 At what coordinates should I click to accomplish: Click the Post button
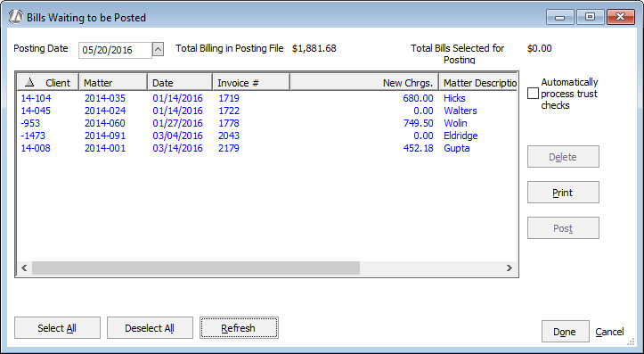coord(563,228)
